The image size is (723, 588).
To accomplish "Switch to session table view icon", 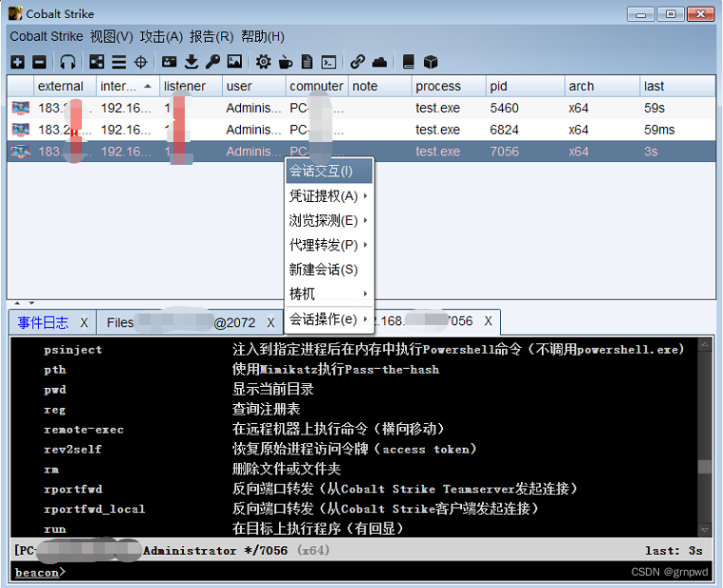I will [x=119, y=62].
